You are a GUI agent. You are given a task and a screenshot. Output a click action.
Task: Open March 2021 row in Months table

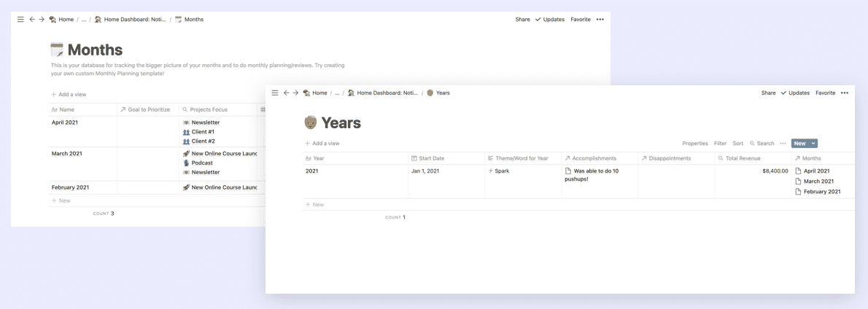(x=66, y=153)
